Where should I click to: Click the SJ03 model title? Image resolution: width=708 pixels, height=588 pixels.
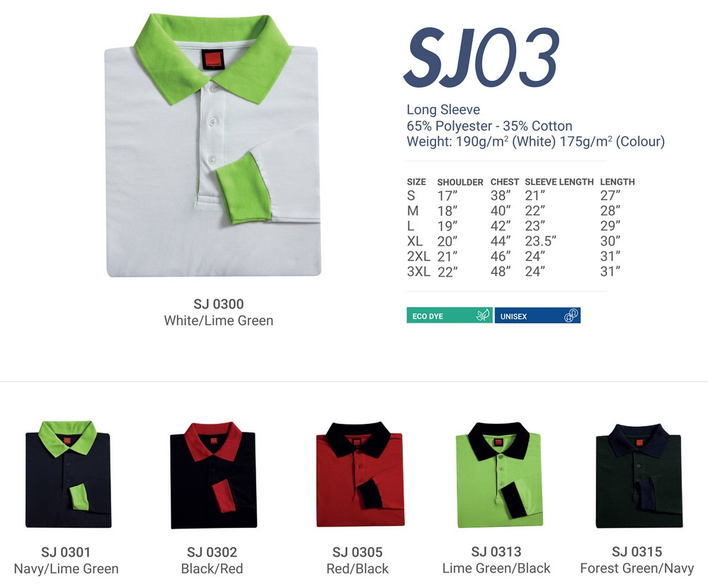coord(481,57)
